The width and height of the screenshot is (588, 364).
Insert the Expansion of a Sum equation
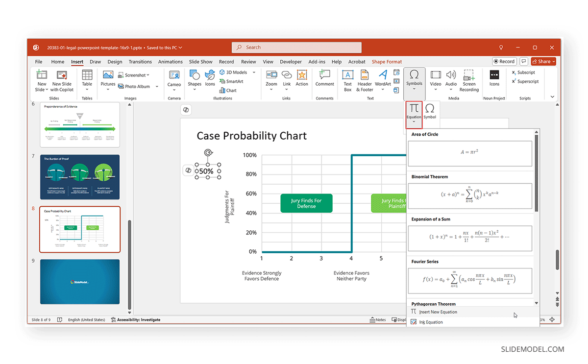pyautogui.click(x=470, y=239)
